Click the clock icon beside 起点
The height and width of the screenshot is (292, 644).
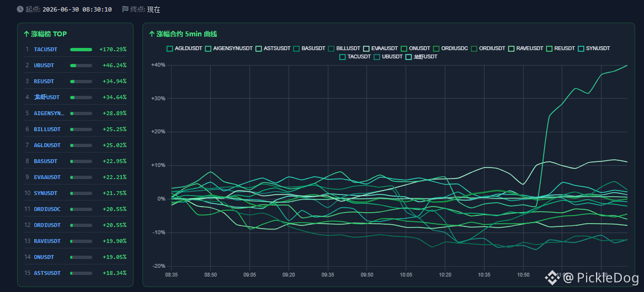(20, 9)
